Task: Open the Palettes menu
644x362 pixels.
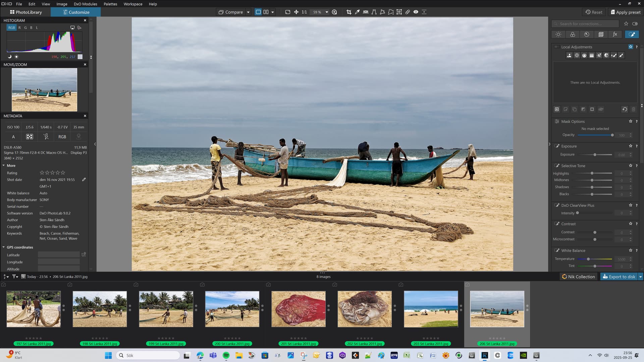Action: click(110, 4)
